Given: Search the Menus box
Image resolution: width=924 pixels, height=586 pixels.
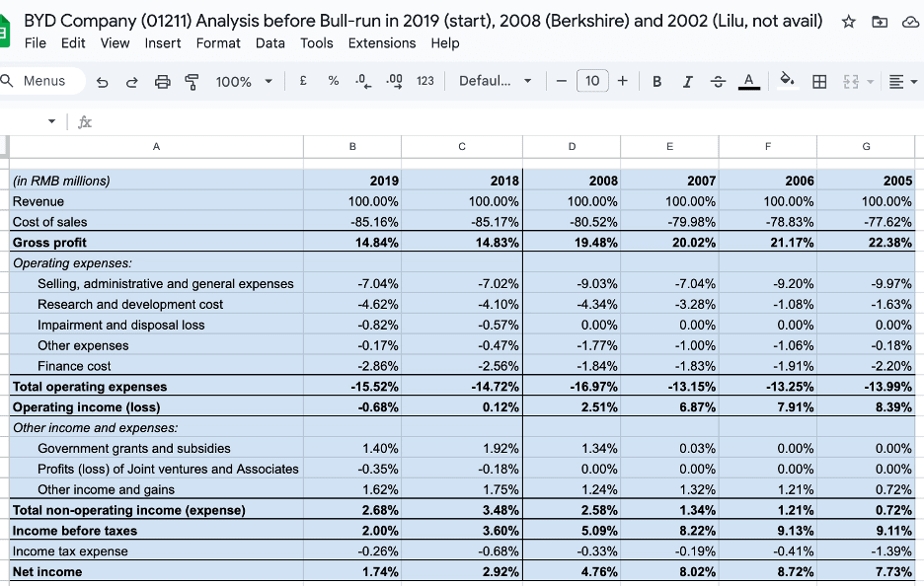Looking at the screenshot, I should (x=41, y=81).
